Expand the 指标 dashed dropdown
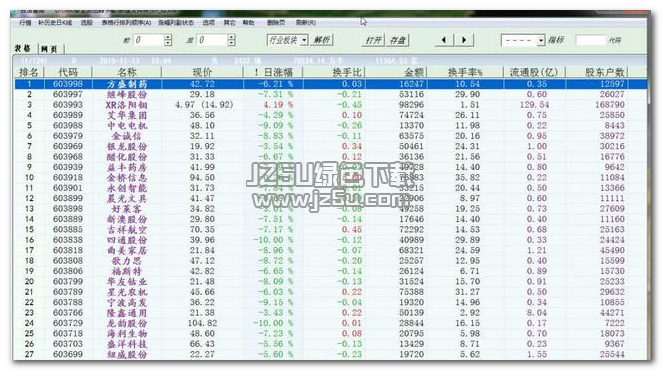 coord(523,41)
